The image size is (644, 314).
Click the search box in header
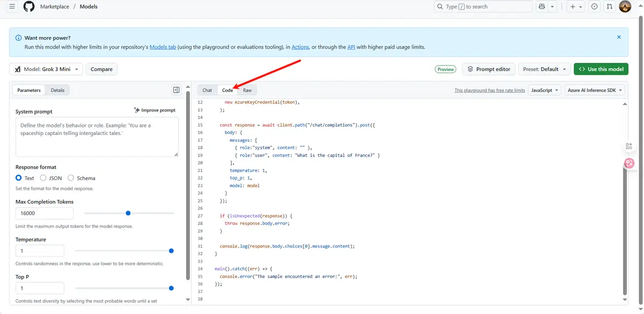(x=483, y=7)
